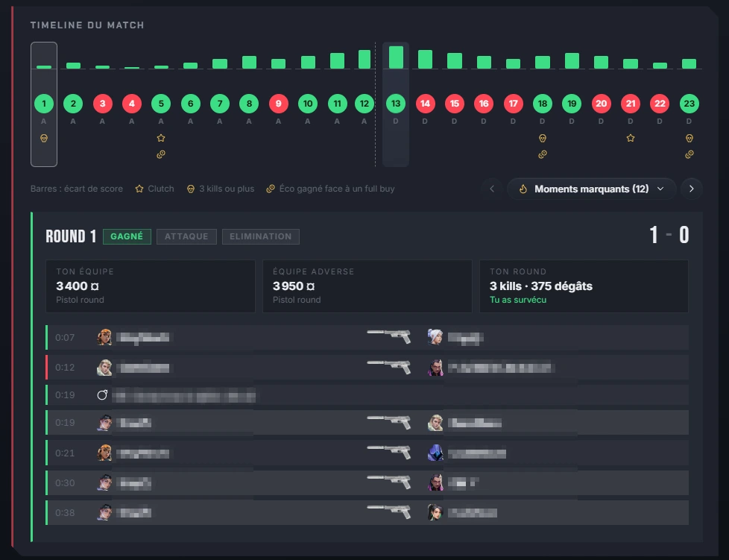The width and height of the screenshot is (729, 560).
Task: Click the skull icon under round 18
Action: click(x=542, y=138)
